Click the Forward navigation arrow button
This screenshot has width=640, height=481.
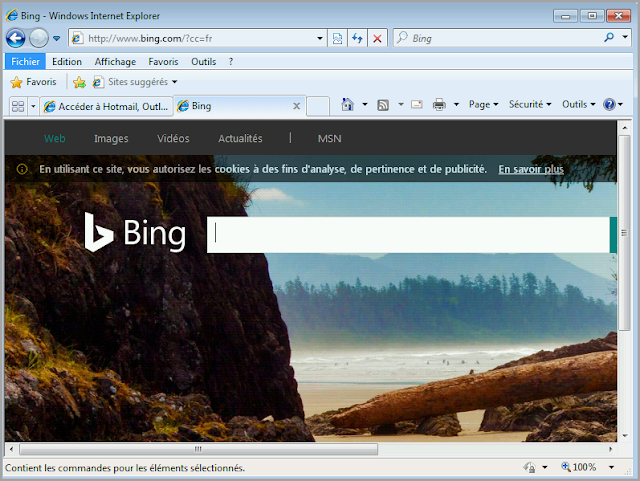pos(39,38)
